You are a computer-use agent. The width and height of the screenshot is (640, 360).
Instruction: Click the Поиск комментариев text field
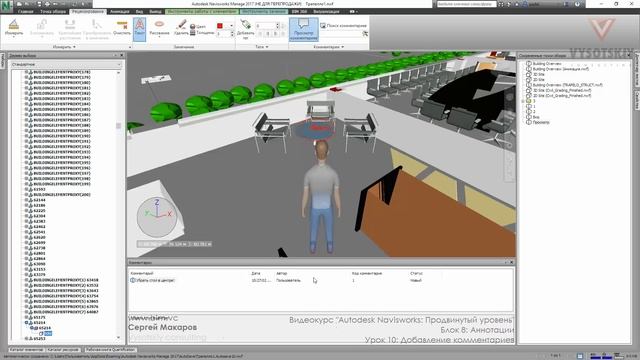click(340, 34)
